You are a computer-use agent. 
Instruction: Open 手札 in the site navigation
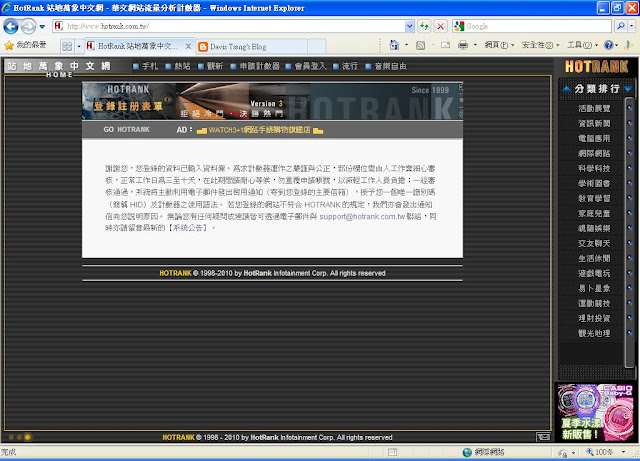coord(146,66)
